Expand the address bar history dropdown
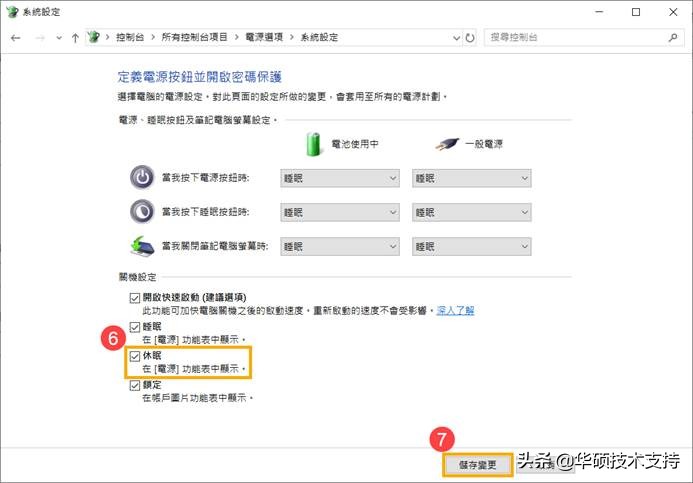This screenshot has width=693, height=483. coord(457,38)
